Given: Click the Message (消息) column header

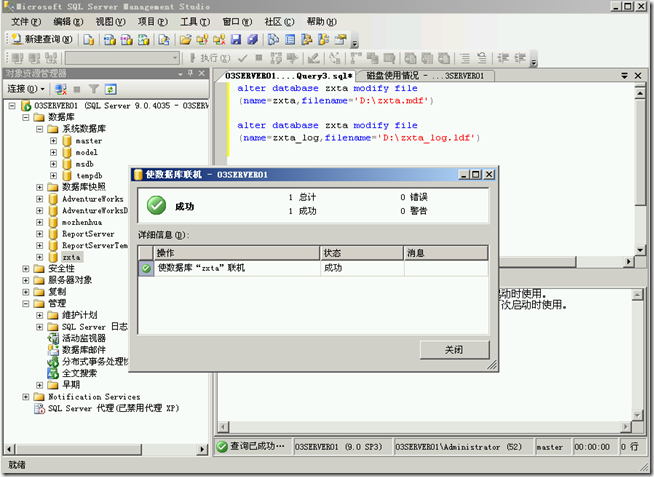Looking at the screenshot, I should (446, 253).
